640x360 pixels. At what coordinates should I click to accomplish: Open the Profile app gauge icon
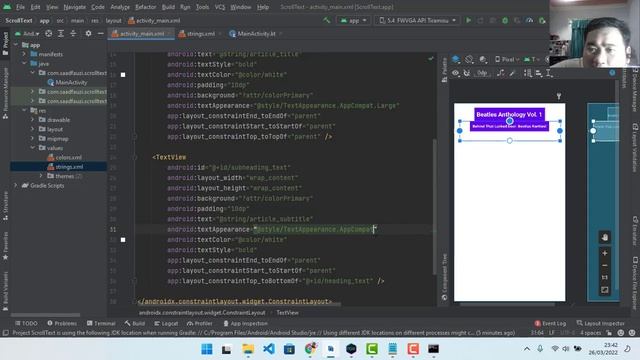point(529,20)
